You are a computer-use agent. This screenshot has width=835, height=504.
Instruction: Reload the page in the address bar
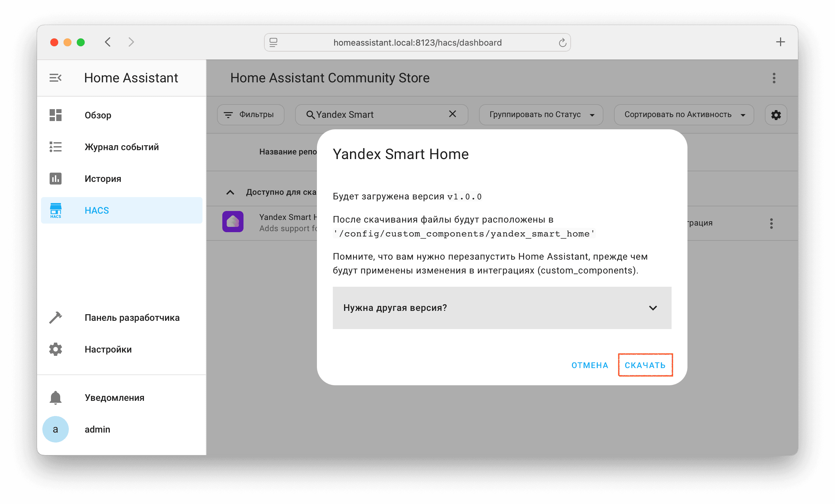(x=562, y=43)
